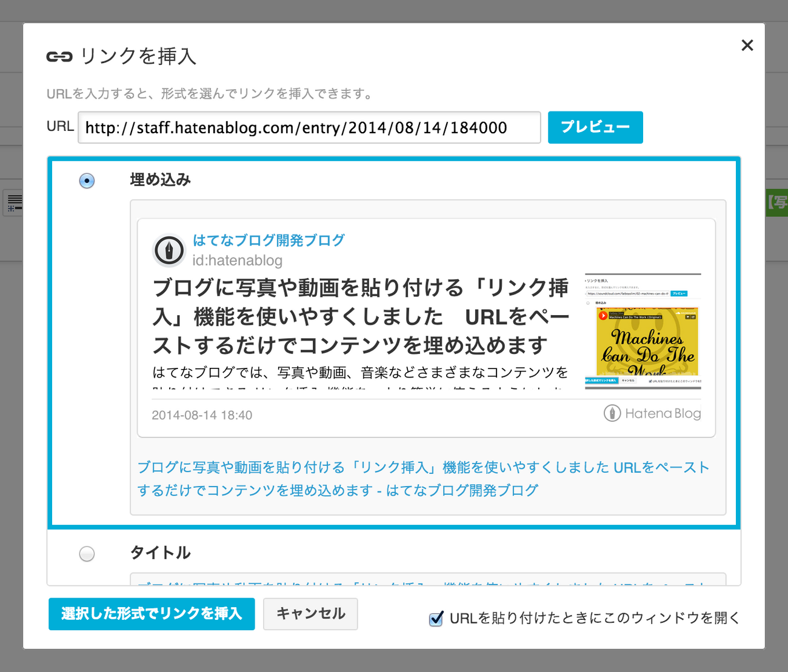Click the id:hatenablog text in the preview
Screen dimensions: 788x672
point(236,261)
